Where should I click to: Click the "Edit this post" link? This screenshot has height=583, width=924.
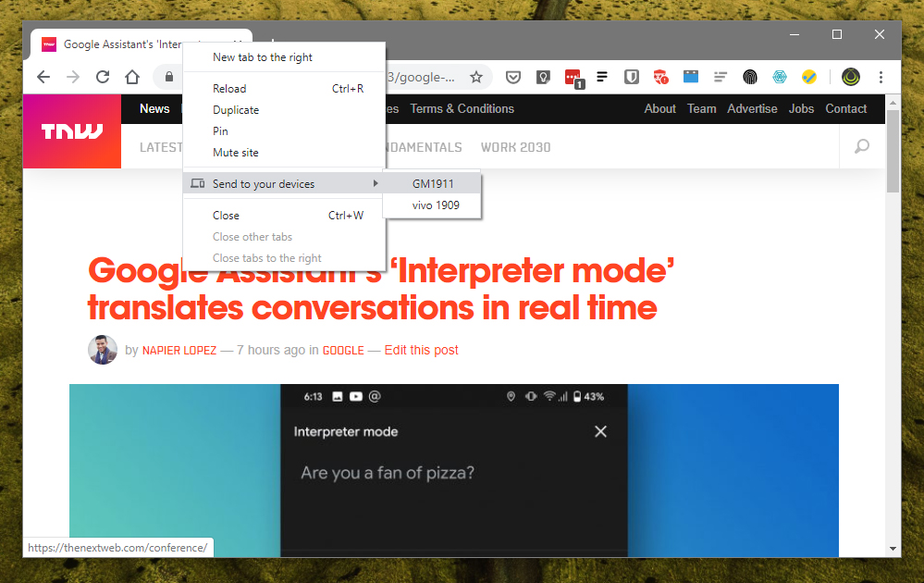(x=422, y=350)
